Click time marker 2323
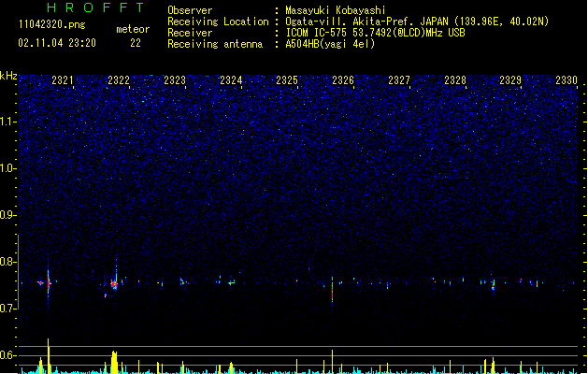The image size is (588, 374). 175,80
